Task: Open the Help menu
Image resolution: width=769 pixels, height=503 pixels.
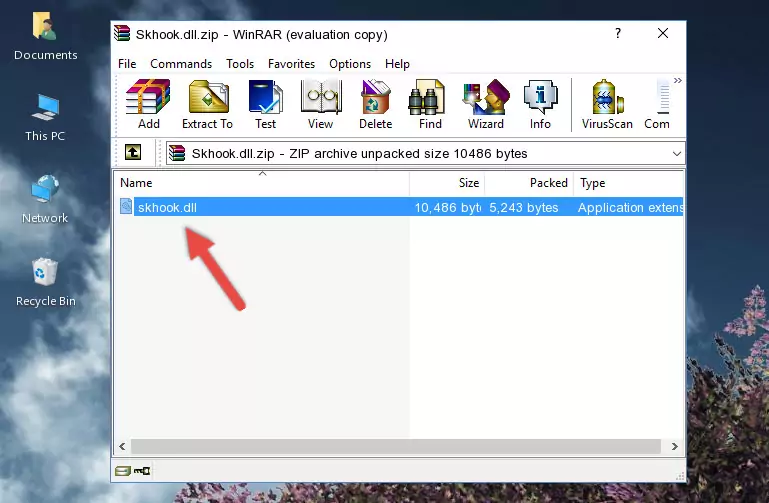Action: pyautogui.click(x=397, y=64)
